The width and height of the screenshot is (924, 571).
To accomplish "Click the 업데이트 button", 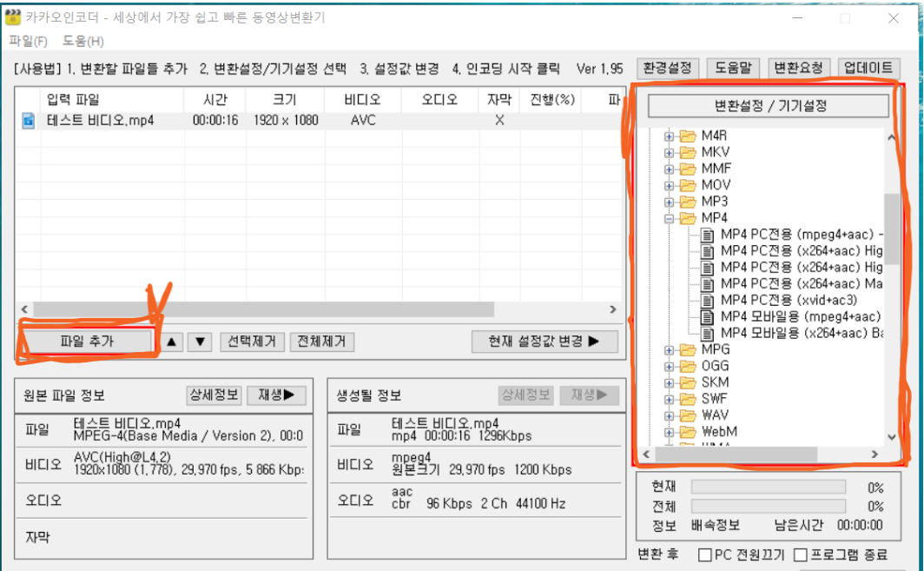I will (x=868, y=68).
